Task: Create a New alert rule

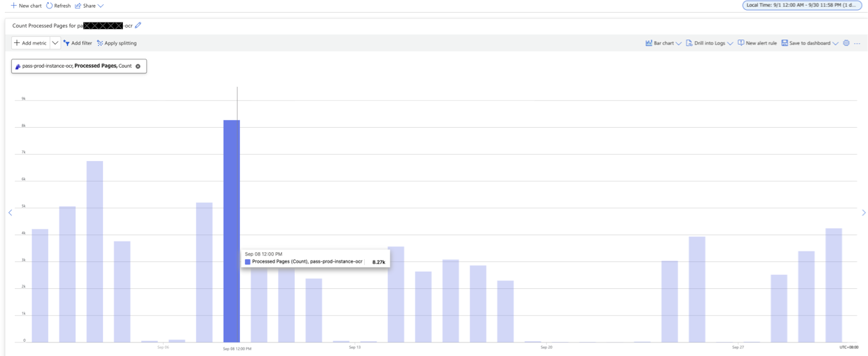Action: click(x=757, y=43)
